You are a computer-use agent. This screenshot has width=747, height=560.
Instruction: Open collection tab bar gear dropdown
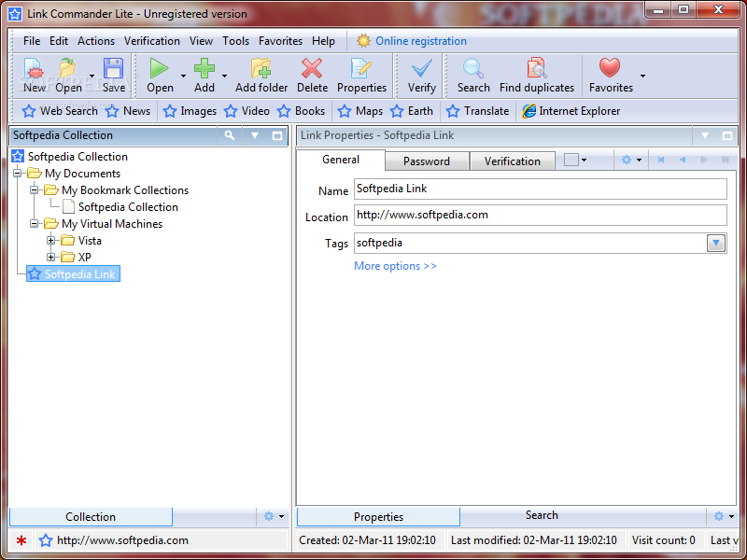(x=274, y=516)
